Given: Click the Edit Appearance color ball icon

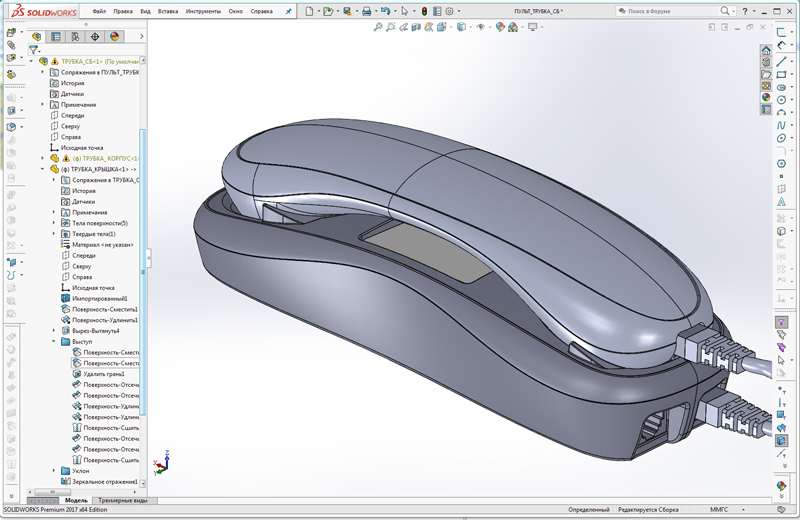Looking at the screenshot, I should 500,27.
